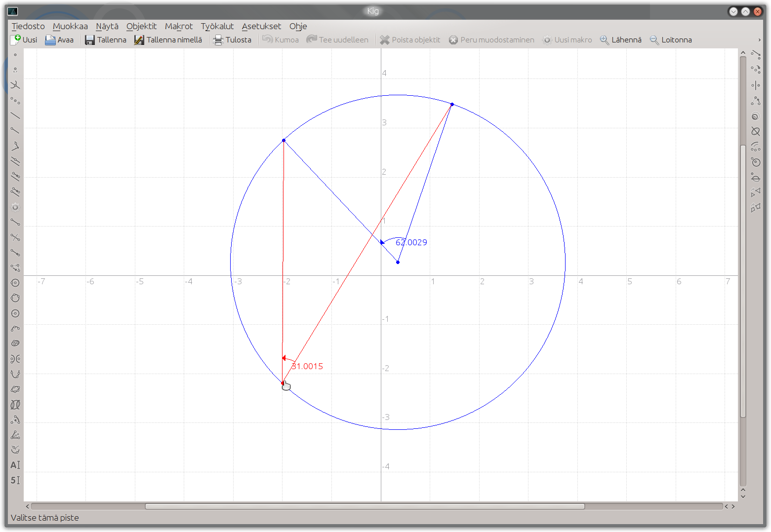
Task: Click the Uusi makro button
Action: (567, 40)
